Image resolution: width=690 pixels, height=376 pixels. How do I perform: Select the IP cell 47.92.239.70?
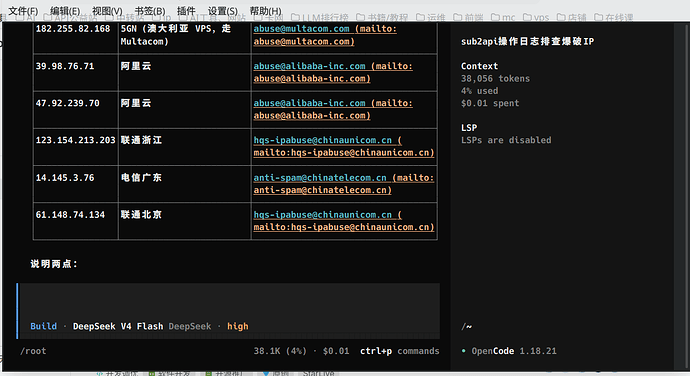coord(67,103)
